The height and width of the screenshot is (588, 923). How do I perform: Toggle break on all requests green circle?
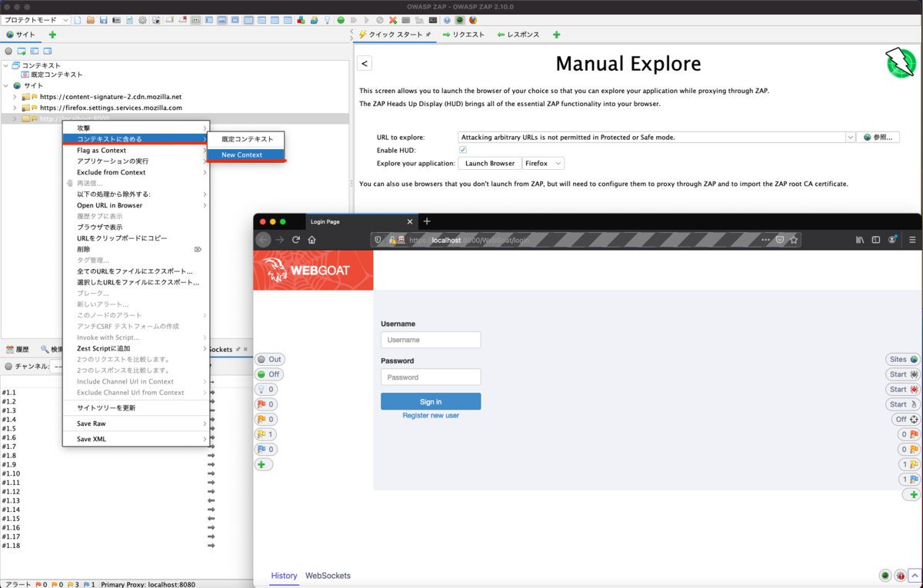pos(341,19)
